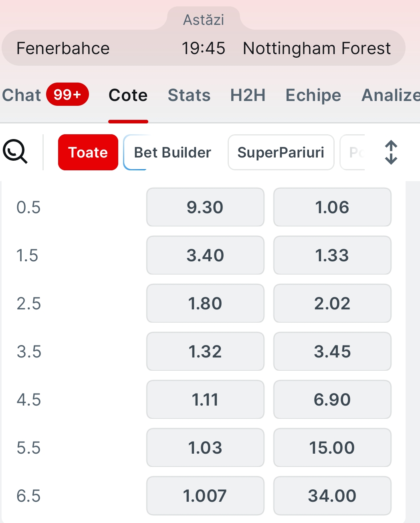Select the SuperPariuri filter chip
This screenshot has height=523, width=420.
281,152
